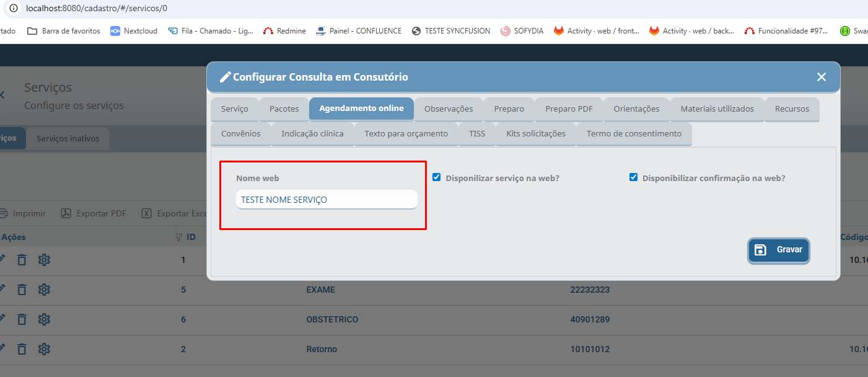Screen dimensions: 868x377
Task: Click trash icon for the OBSTETRICO row
Action: [22, 319]
